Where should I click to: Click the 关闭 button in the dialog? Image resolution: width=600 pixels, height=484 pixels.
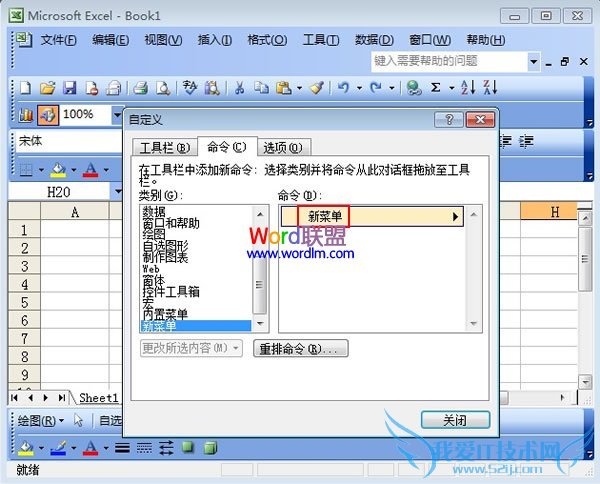455,420
